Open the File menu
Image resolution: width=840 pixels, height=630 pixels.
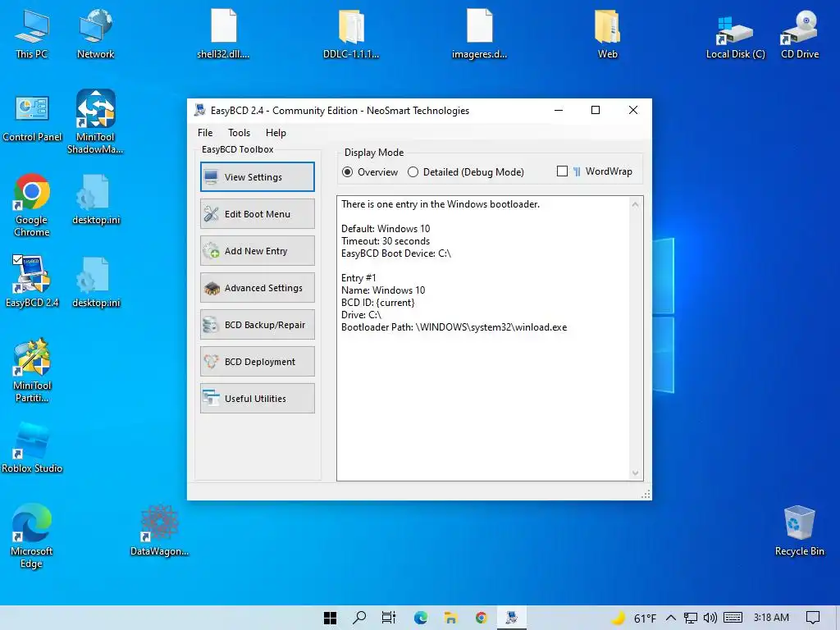coord(204,133)
